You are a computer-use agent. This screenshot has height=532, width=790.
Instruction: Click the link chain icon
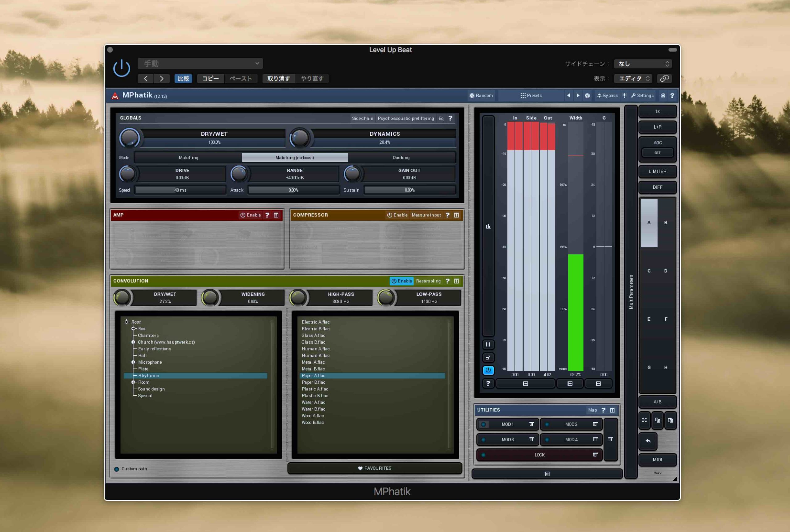(x=664, y=78)
